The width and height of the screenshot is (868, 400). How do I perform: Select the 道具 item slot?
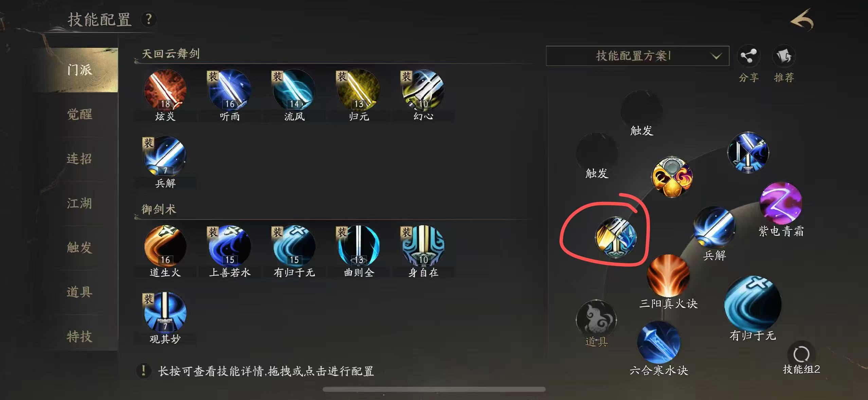click(596, 320)
